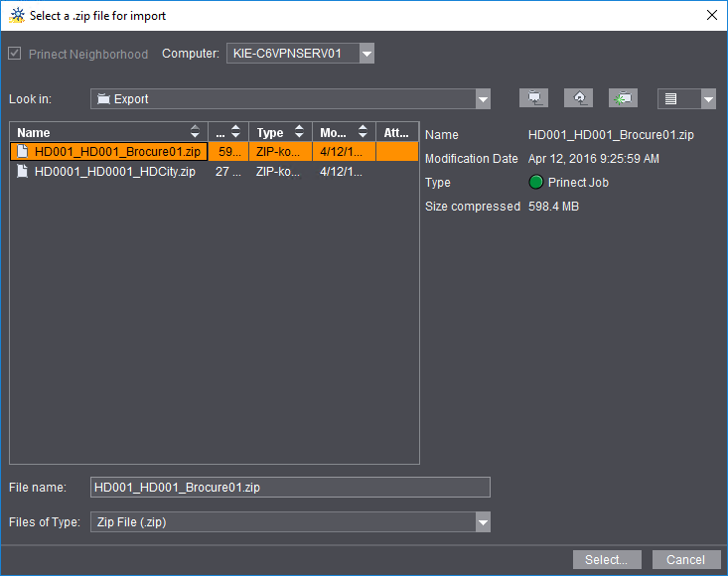
Task: Sort by the size column header
Action: tap(228, 132)
